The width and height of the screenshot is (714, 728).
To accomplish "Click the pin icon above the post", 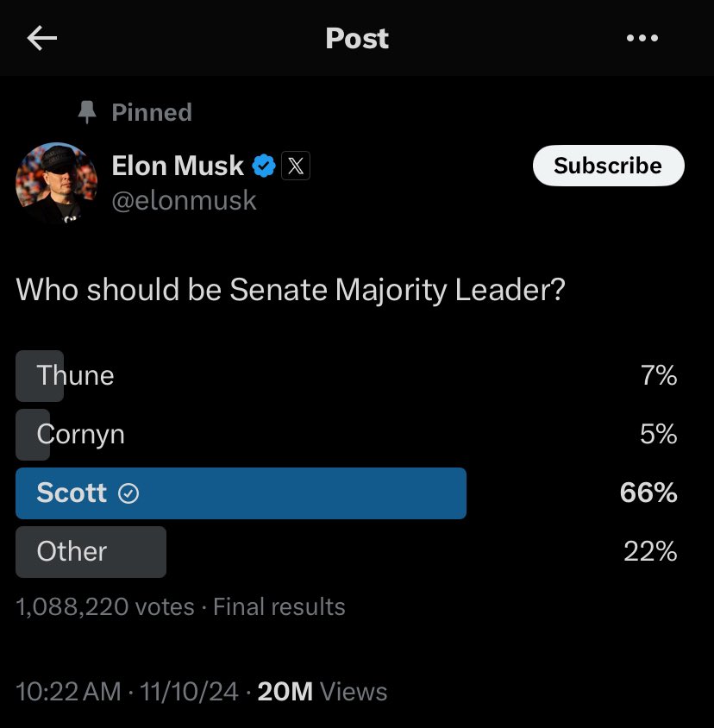I will click(87, 112).
